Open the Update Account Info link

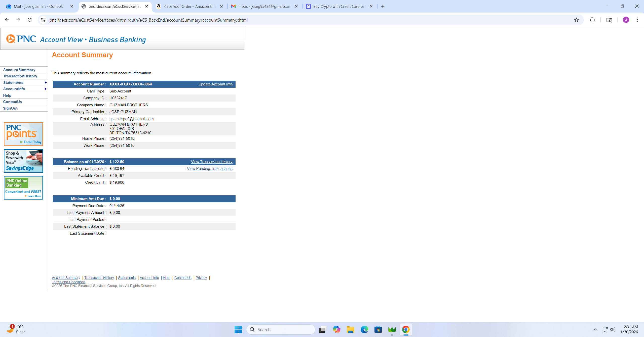pos(215,84)
